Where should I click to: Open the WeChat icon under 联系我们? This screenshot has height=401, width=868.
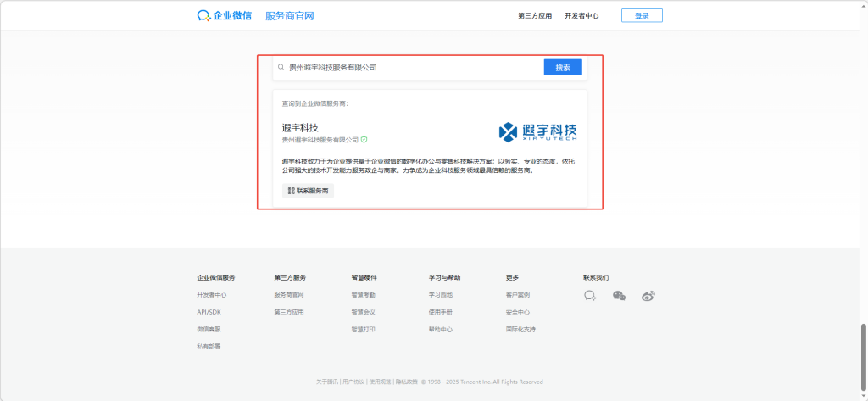(619, 296)
